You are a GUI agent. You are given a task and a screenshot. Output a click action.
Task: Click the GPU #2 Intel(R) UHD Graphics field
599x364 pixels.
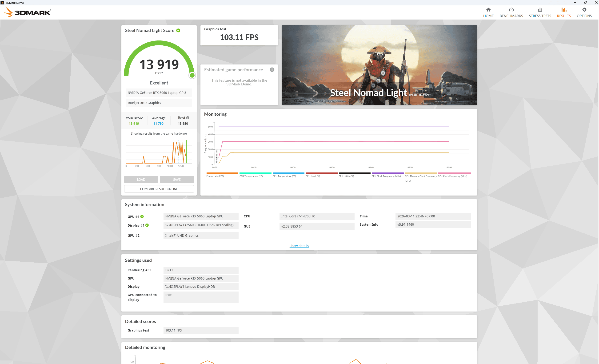(201, 236)
